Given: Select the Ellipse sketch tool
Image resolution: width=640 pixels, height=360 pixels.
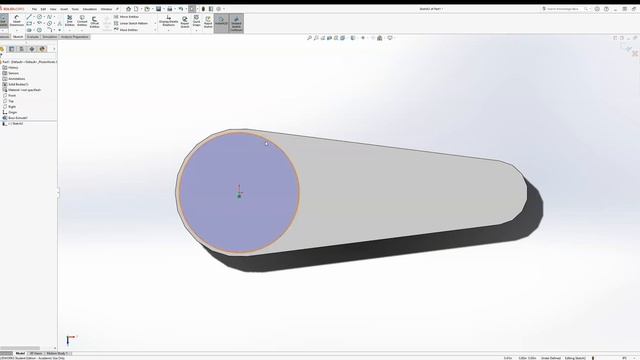Looking at the screenshot, I should pyautogui.click(x=49, y=24).
